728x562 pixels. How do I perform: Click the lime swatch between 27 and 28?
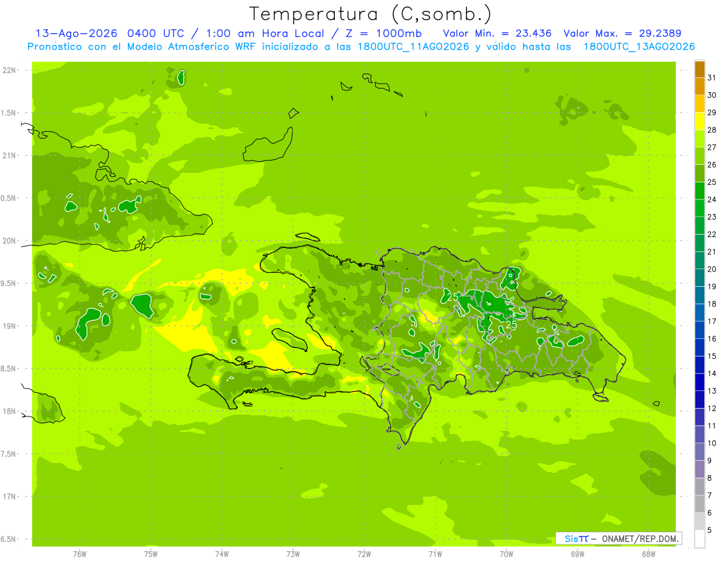coord(699,138)
